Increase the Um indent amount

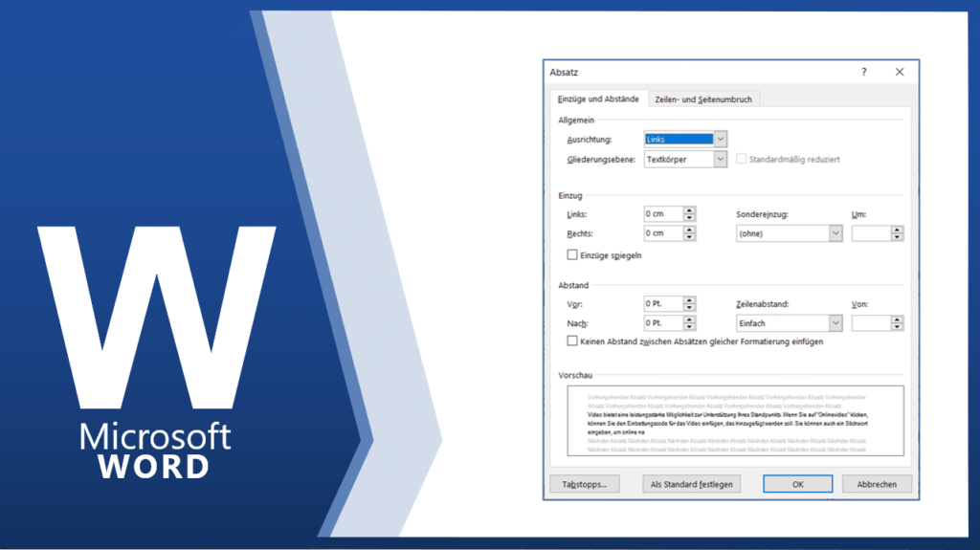pos(897,230)
